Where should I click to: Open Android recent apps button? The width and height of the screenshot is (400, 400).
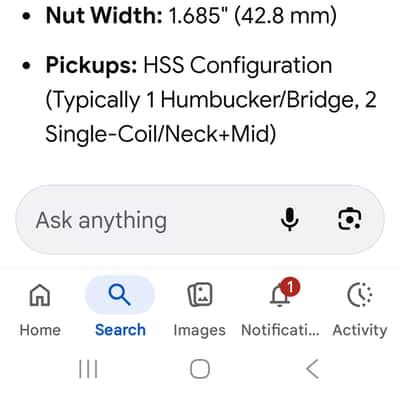click(x=88, y=369)
